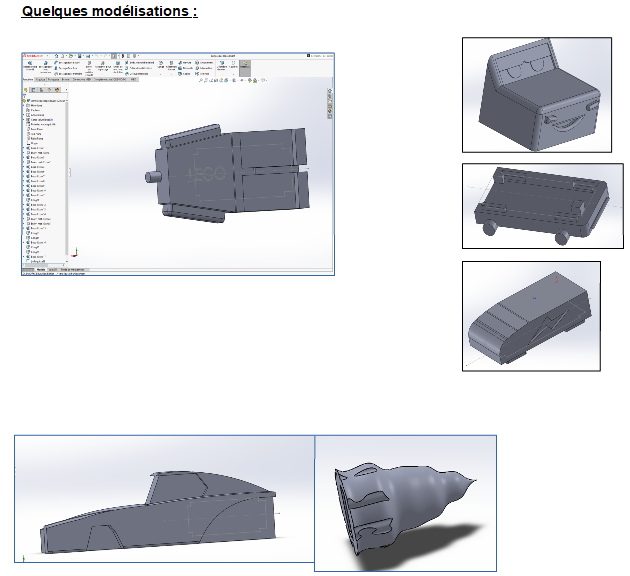
Task: Expand the root part node in the feature tree
Action: (x=25, y=101)
